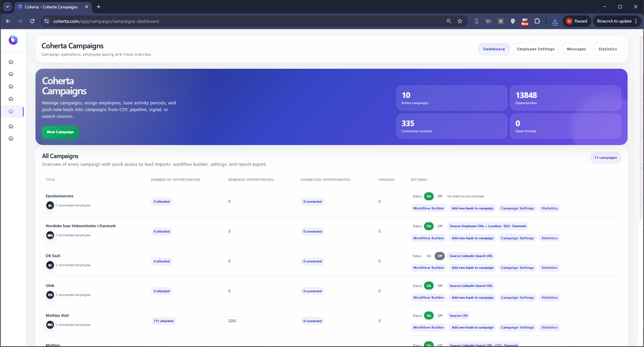Add new leads to Ulrik campaign

(x=472, y=298)
